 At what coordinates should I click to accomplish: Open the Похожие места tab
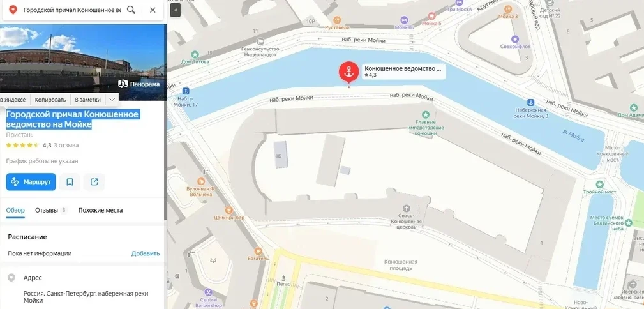(x=100, y=210)
